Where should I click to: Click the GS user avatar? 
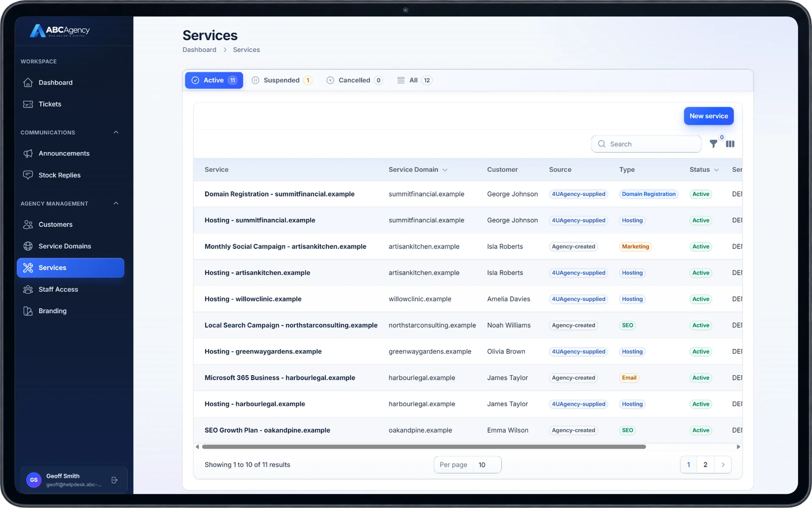coord(34,480)
